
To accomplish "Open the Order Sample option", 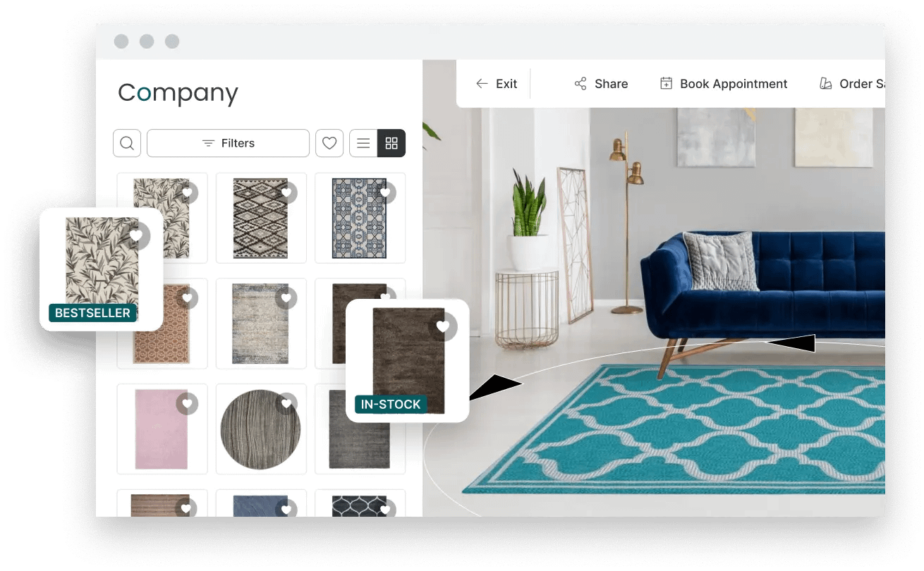I will pos(851,84).
